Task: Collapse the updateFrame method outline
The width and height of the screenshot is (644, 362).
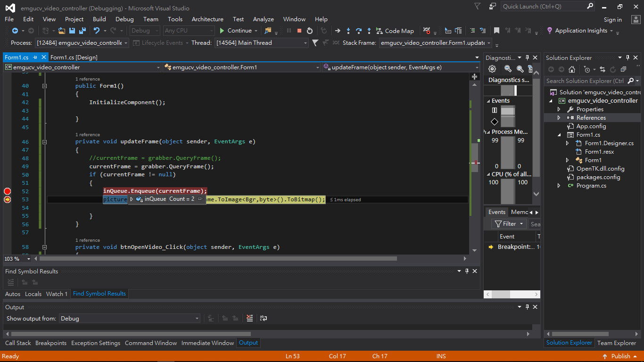Action: pyautogui.click(x=44, y=141)
